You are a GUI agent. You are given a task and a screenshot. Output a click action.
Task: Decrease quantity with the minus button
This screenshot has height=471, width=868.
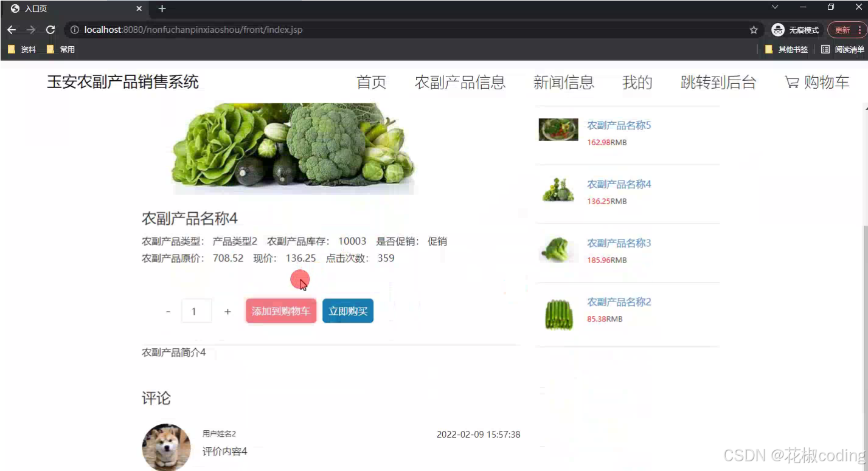point(168,311)
